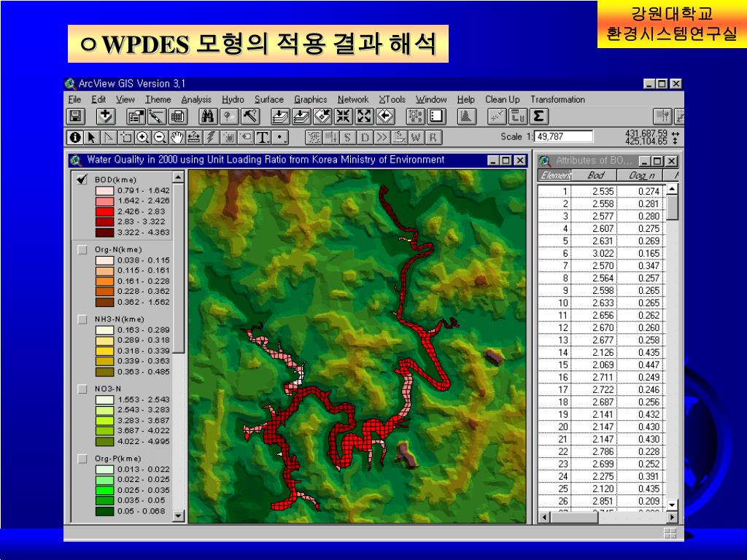This screenshot has height=560, width=747.
Task: Click the BOD 0.791 - 1.642 legend swatch
Action: pyautogui.click(x=104, y=190)
